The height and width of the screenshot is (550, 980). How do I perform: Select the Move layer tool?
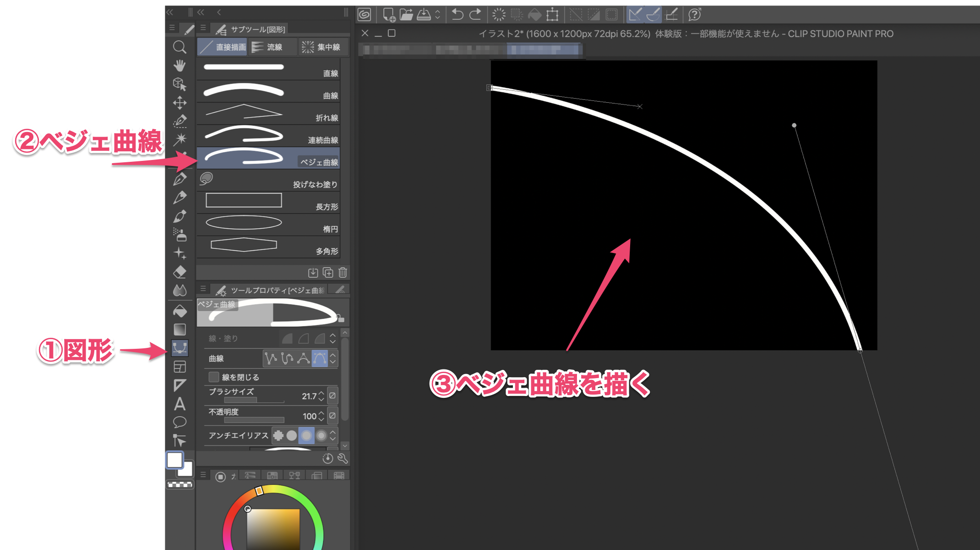(x=180, y=102)
